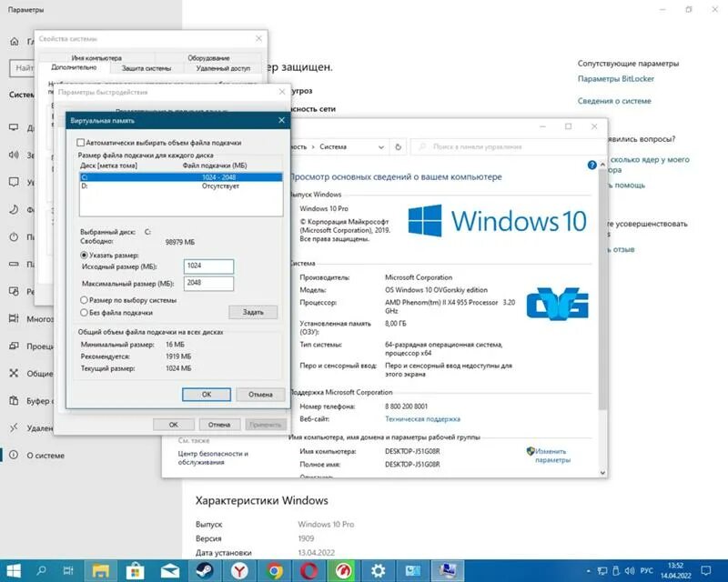Select drive D: 'Отсутствует' row
This screenshot has height=582, width=728.
(181, 186)
